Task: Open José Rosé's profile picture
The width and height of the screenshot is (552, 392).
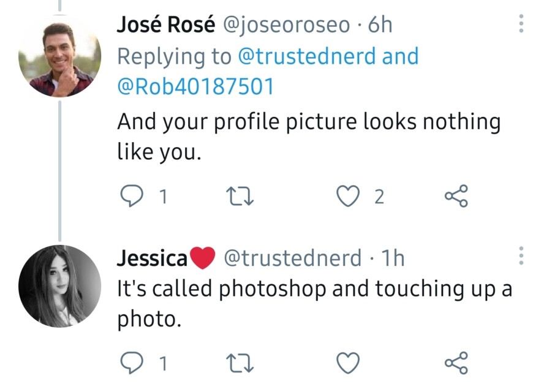Action: [60, 56]
